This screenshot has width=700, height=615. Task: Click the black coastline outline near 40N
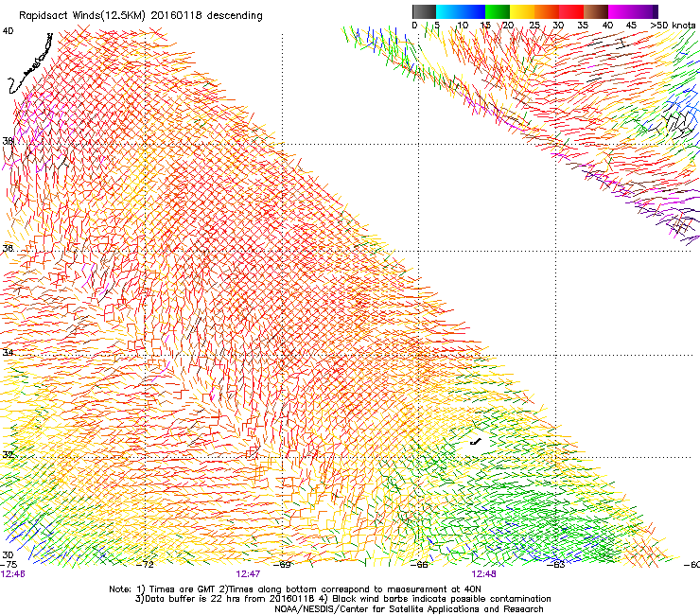[x=30, y=63]
